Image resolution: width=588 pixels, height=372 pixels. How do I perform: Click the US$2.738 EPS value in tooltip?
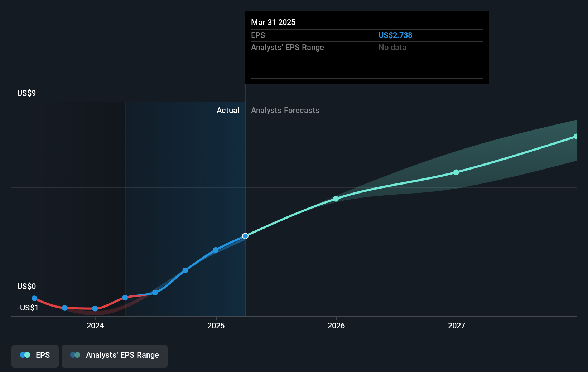(x=395, y=35)
